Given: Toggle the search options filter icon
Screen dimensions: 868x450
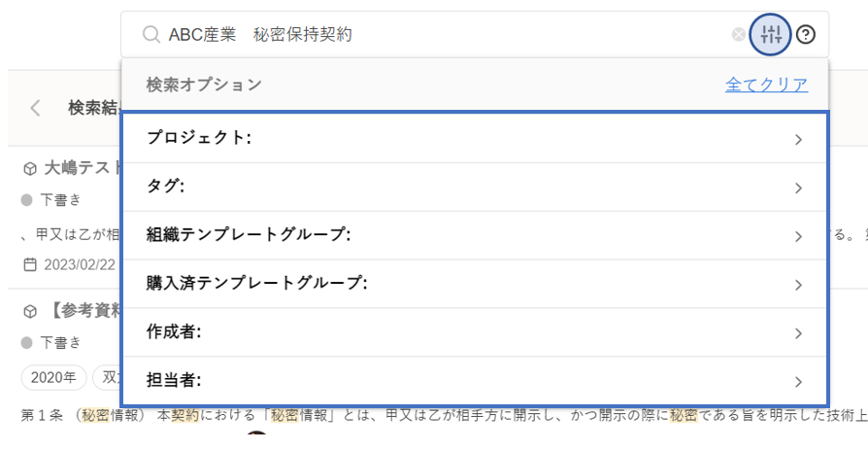Looking at the screenshot, I should coord(771,35).
